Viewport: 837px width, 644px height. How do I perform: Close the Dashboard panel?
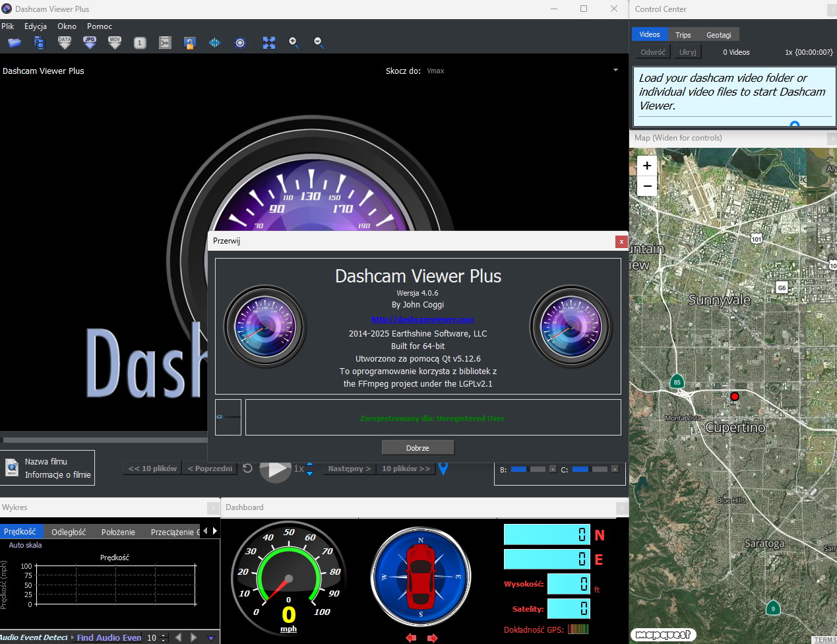pyautogui.click(x=622, y=507)
